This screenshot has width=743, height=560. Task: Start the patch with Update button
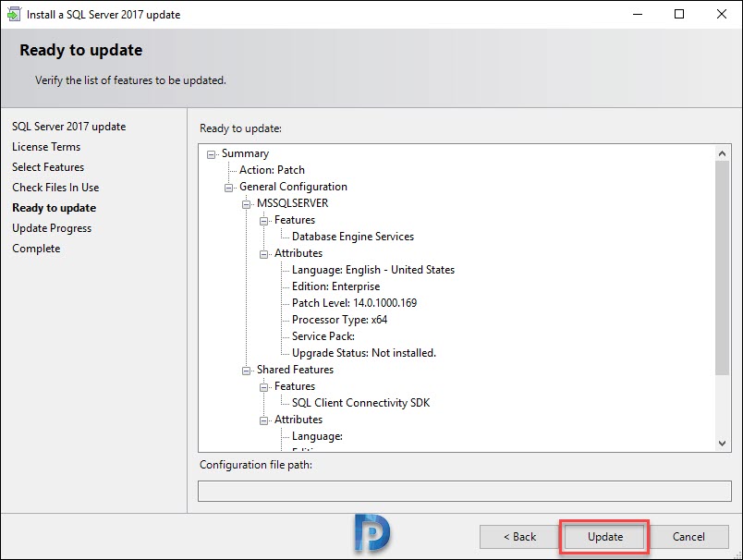pos(604,537)
